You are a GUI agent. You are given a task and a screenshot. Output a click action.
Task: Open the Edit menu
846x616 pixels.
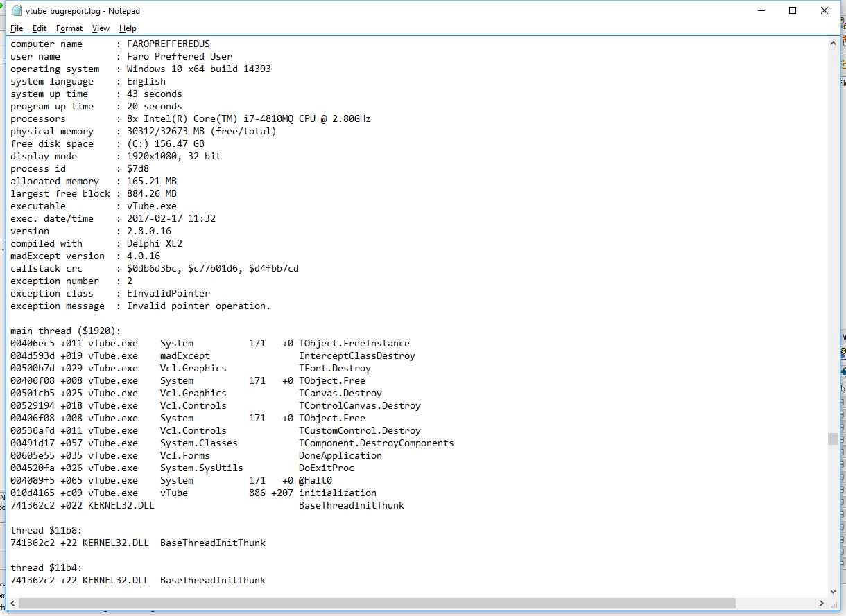point(40,28)
